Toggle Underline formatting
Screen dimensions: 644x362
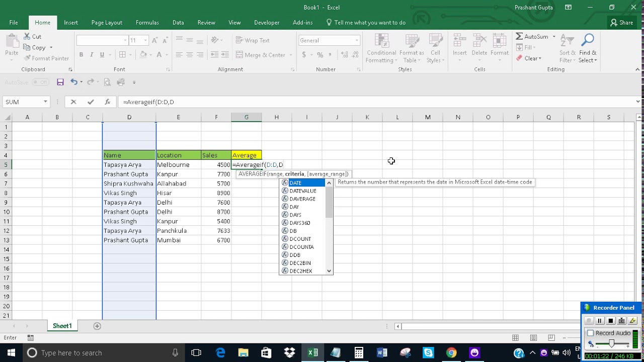click(x=102, y=55)
